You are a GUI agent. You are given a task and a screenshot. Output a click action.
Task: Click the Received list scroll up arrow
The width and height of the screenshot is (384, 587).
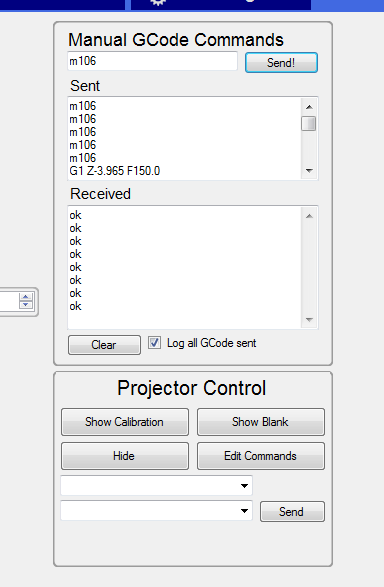309,216
